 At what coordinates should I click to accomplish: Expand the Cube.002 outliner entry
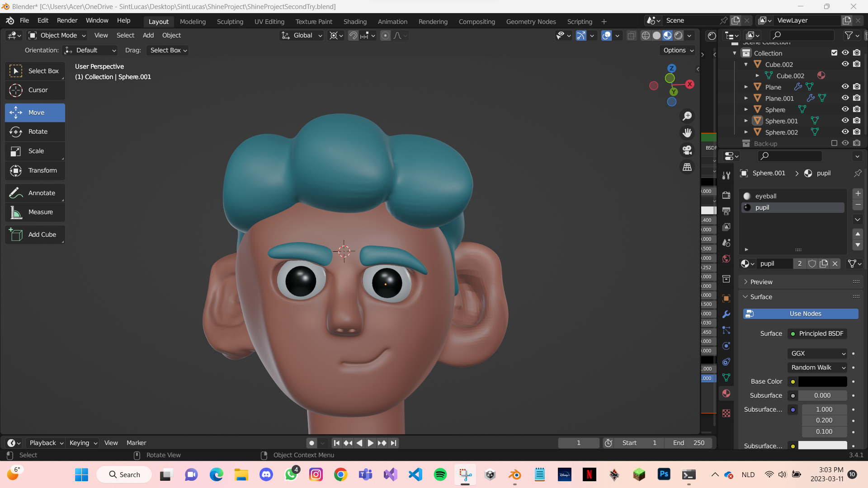point(746,64)
